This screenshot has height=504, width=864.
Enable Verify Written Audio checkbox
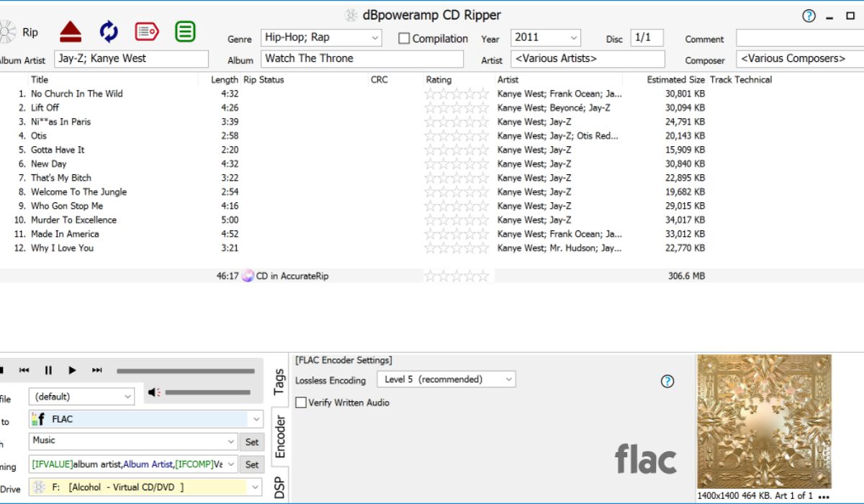(302, 403)
